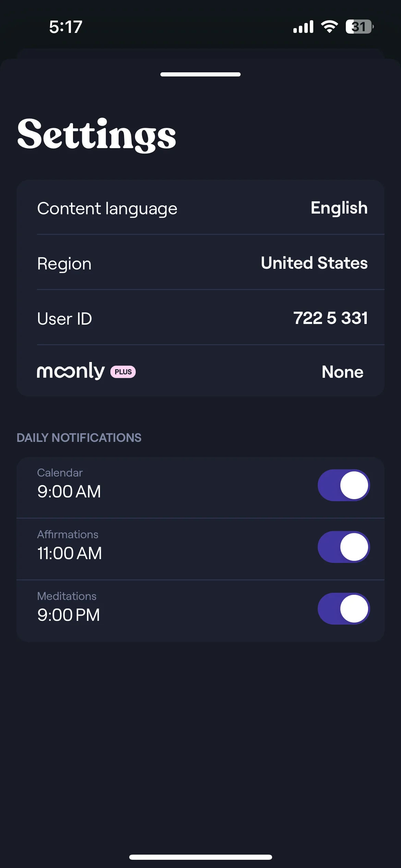Tap User ID number 722 5 331

(x=330, y=318)
